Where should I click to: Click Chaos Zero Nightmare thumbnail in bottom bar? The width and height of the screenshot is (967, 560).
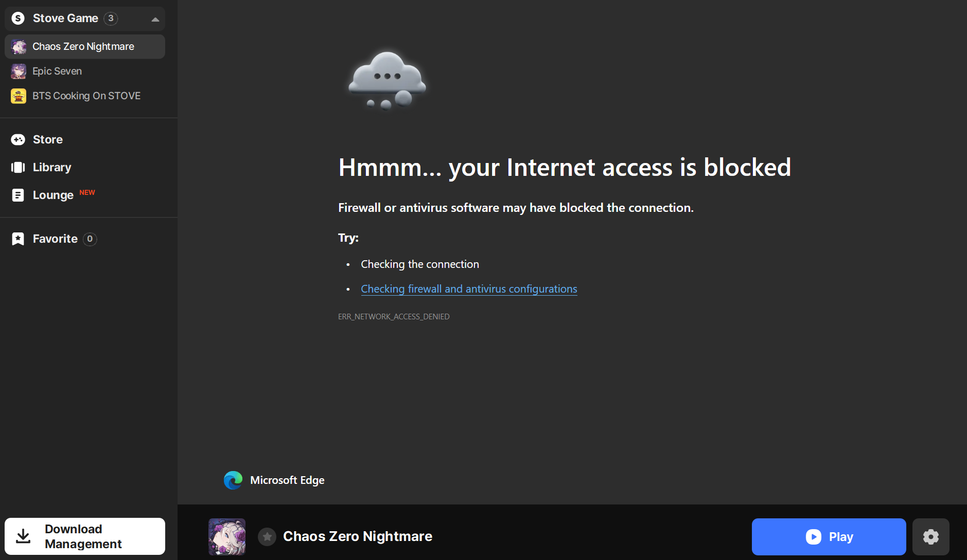(x=227, y=537)
